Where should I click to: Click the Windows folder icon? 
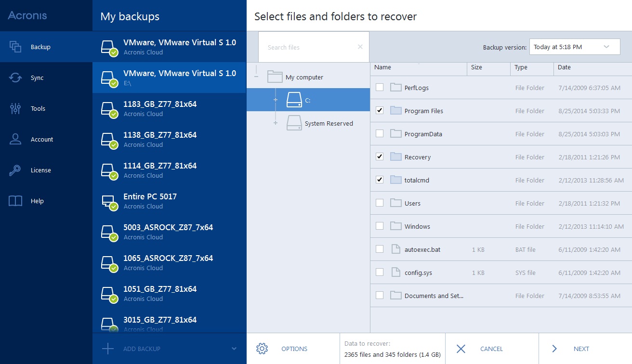tap(395, 226)
